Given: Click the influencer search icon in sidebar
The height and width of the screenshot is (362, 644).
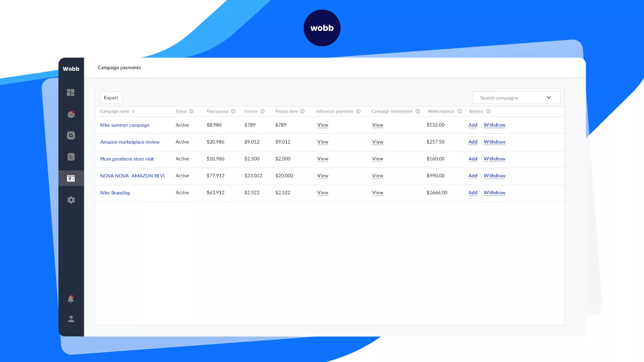Looking at the screenshot, I should pos(71,136).
